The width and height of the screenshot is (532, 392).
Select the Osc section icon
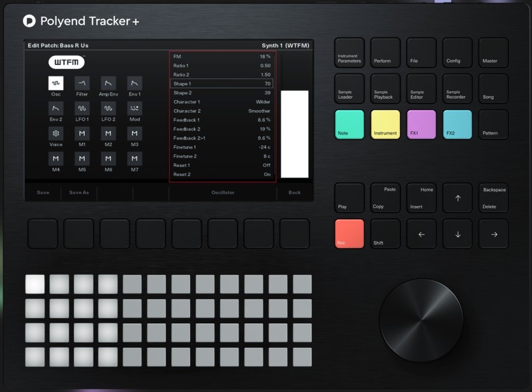[56, 83]
